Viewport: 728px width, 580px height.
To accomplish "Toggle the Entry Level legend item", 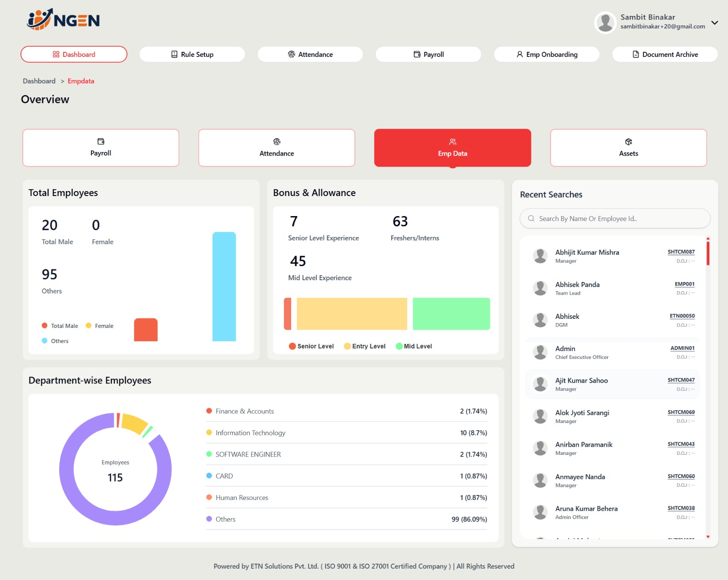I will [x=364, y=346].
